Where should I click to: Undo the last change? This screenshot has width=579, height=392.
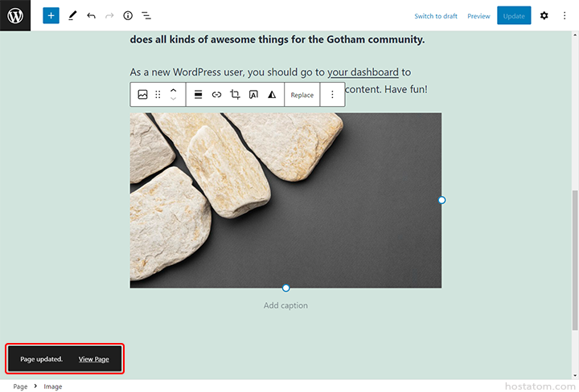click(x=91, y=15)
